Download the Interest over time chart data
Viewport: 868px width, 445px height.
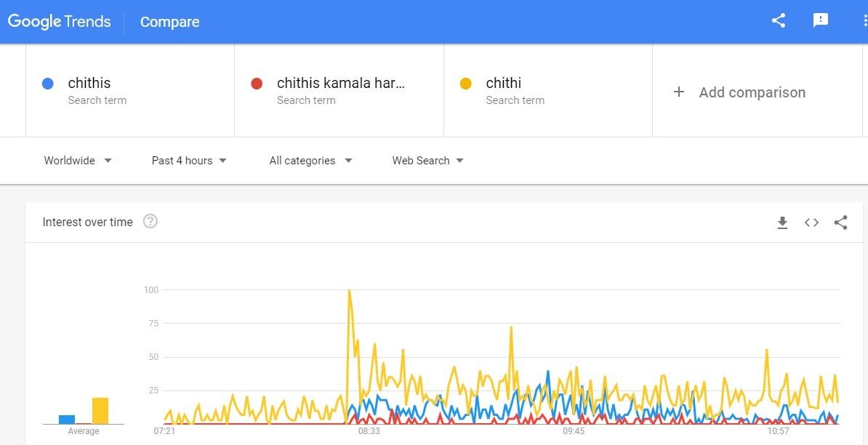782,222
